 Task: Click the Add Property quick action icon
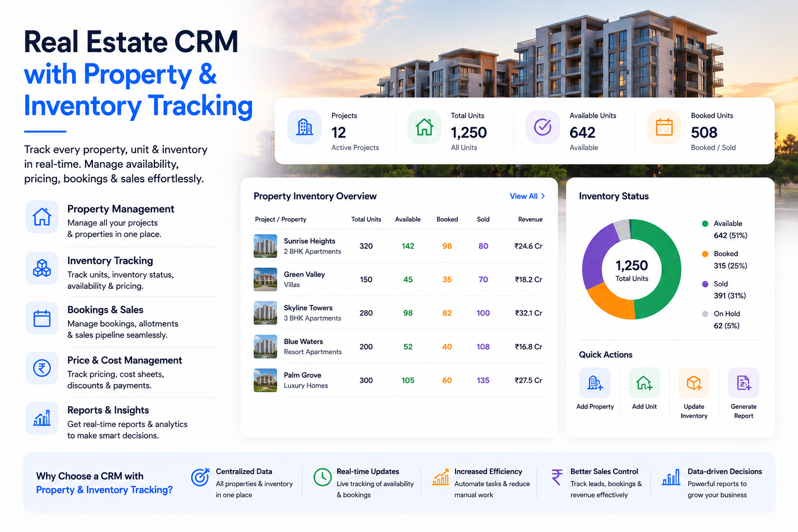point(595,383)
